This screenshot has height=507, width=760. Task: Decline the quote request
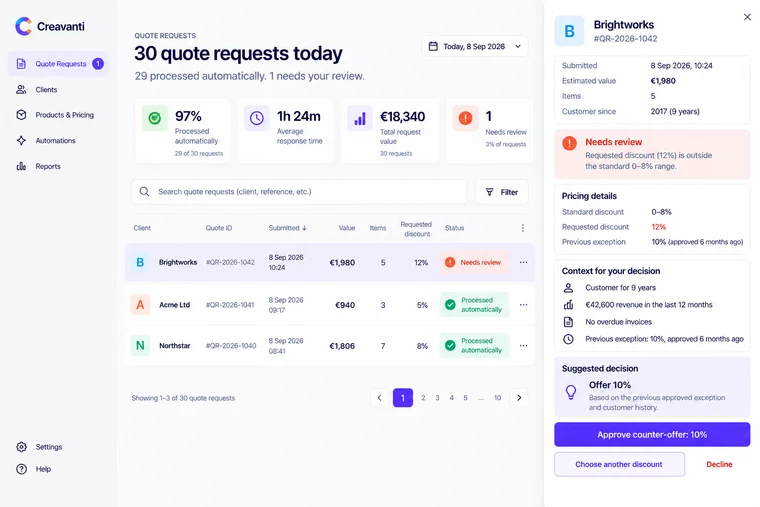(x=719, y=464)
